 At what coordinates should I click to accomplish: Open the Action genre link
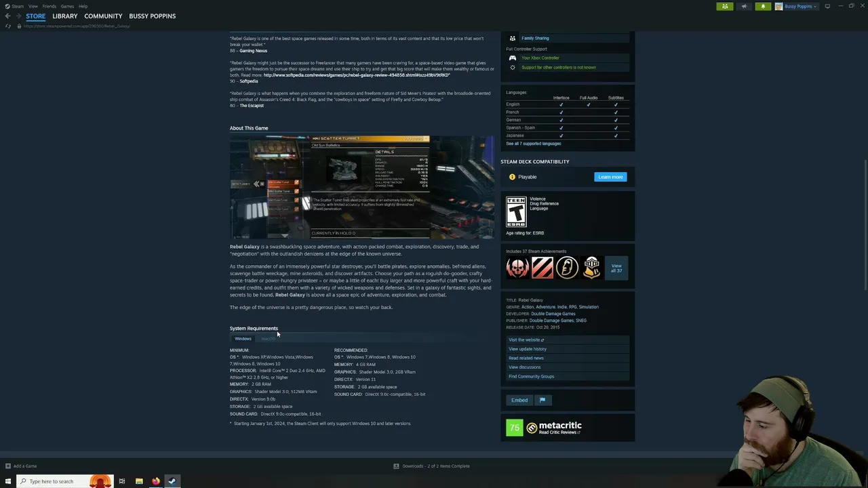coord(528,307)
